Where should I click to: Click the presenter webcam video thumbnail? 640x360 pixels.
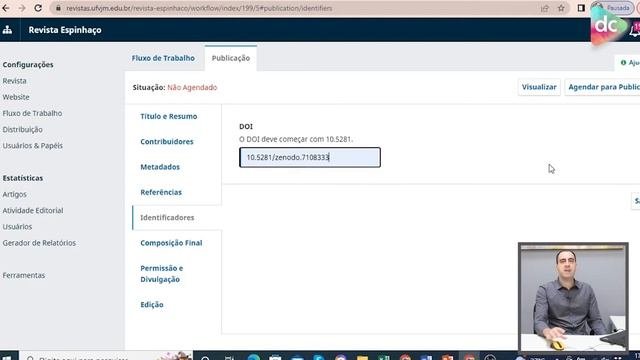pyautogui.click(x=573, y=297)
